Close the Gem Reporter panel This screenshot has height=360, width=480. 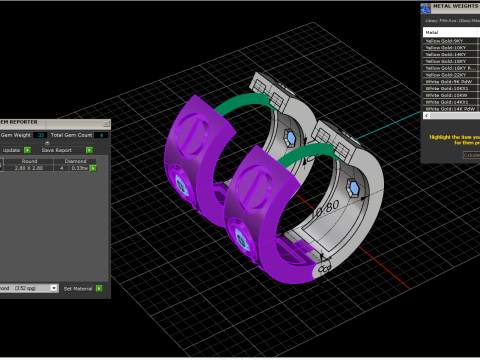(106, 124)
